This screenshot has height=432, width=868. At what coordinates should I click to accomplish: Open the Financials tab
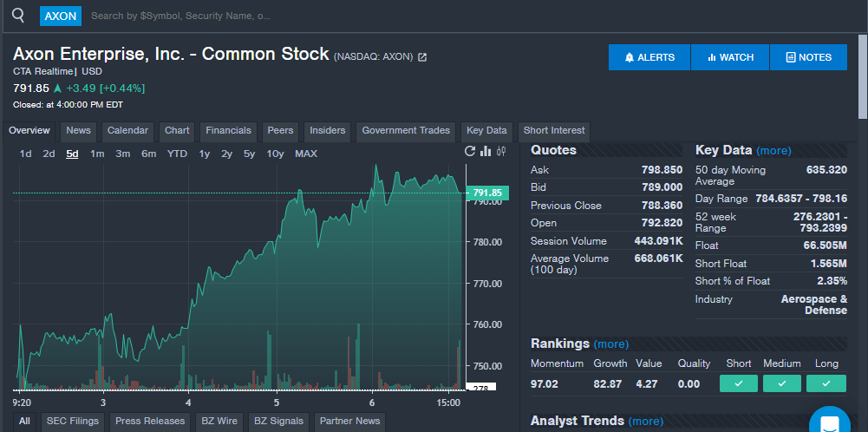pyautogui.click(x=229, y=131)
